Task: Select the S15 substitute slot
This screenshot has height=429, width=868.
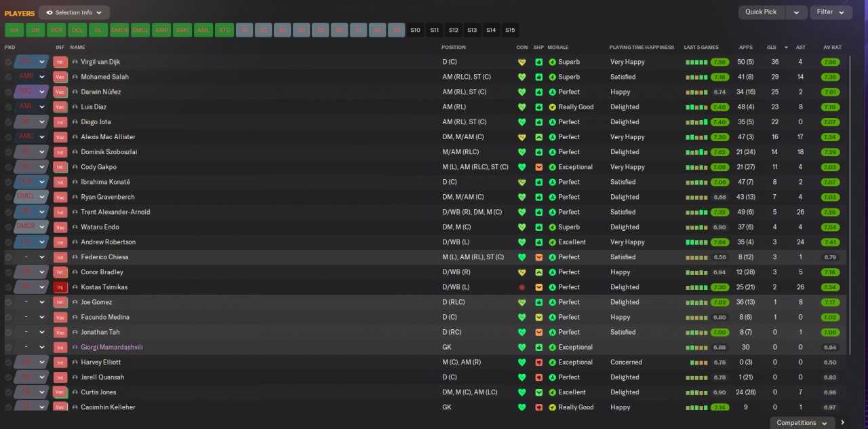Action: coord(510,30)
